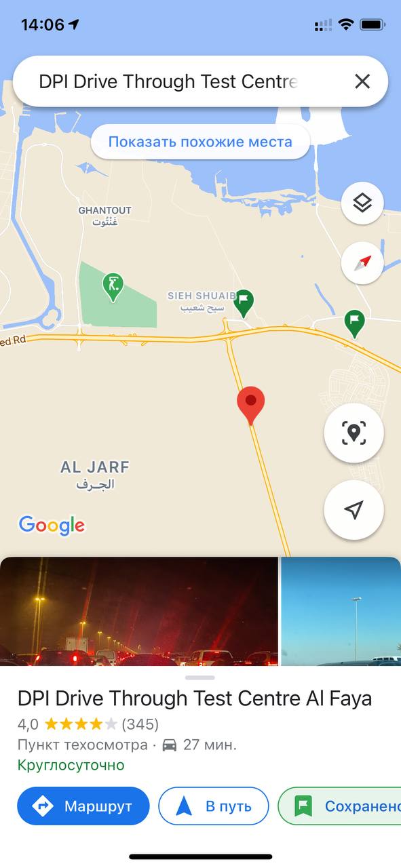The image size is (401, 868).
Task: Tap Sieh Shuaib green flag marker
Action: point(244,302)
